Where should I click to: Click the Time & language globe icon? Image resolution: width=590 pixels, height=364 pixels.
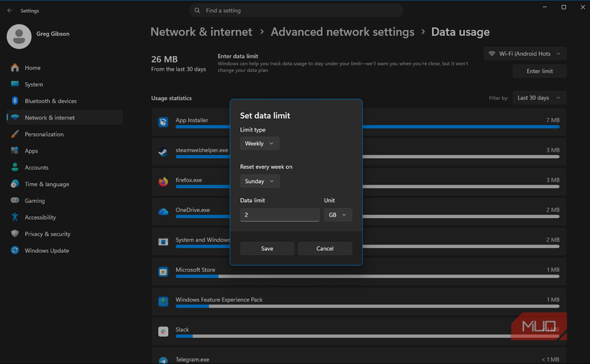coord(15,184)
